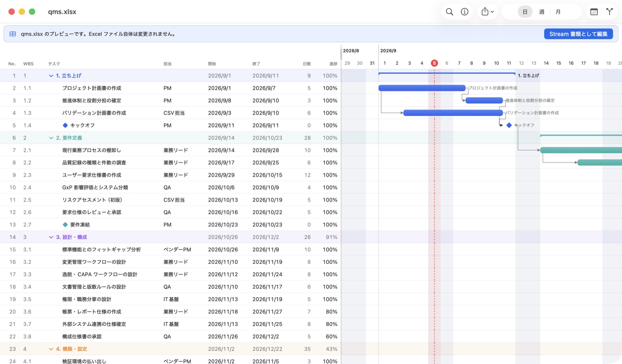Click the 2026/9 month label in the timeline
This screenshot has height=364, width=622.
point(388,51)
